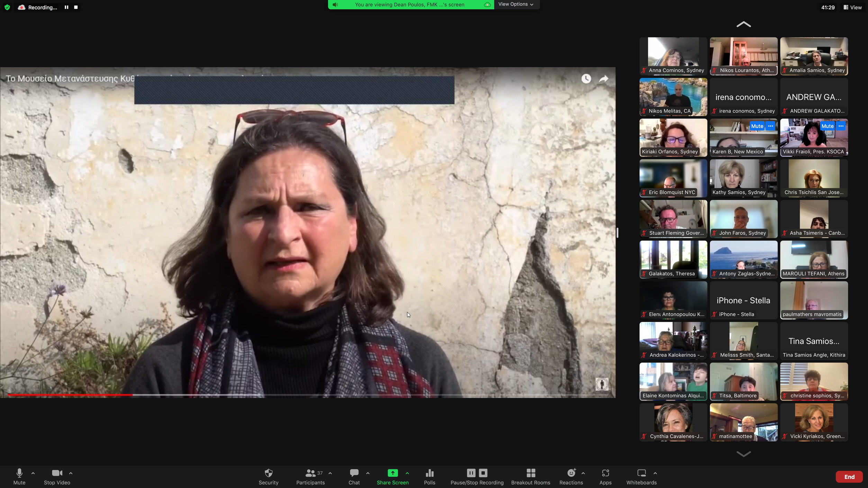Open options menu on Vikki Fraioli tile
The height and width of the screenshot is (488, 868).
tap(841, 126)
